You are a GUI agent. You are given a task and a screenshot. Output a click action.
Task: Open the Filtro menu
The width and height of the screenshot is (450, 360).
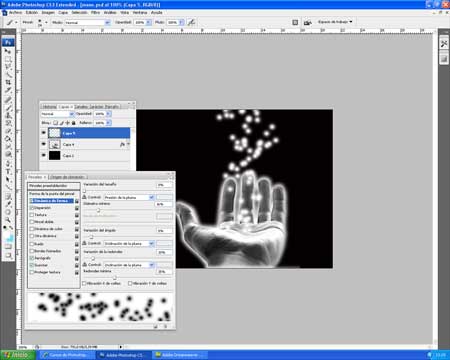96,13
